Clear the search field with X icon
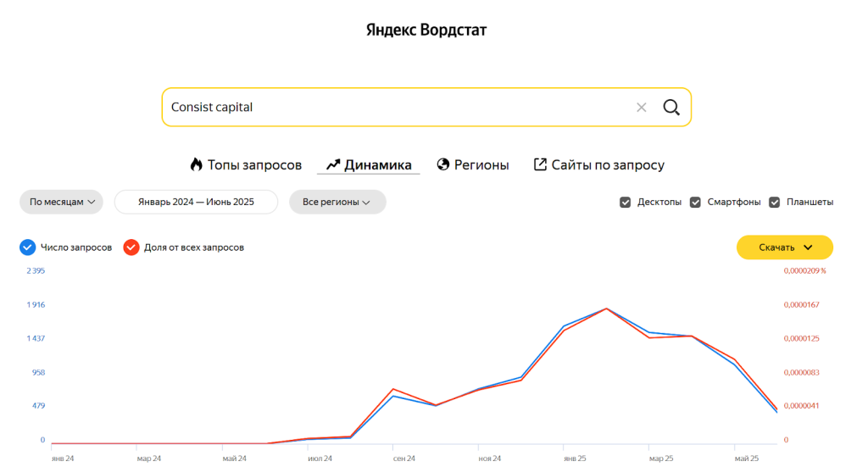Image resolution: width=868 pixels, height=467 pixels. tap(642, 108)
